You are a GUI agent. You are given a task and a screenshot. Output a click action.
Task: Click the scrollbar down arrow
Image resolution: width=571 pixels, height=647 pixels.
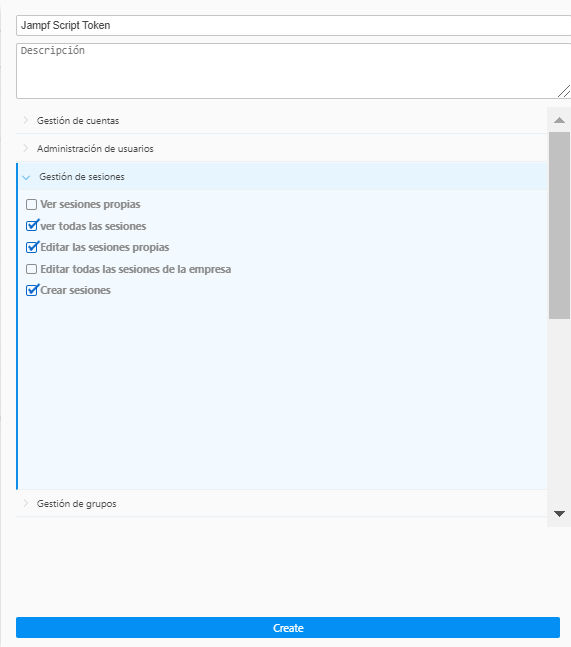(559, 514)
